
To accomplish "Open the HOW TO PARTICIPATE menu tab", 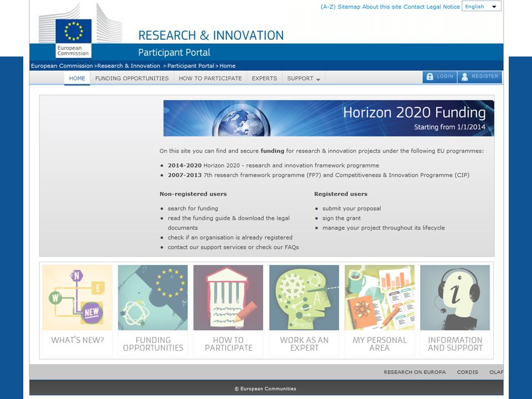I will pyautogui.click(x=211, y=78).
